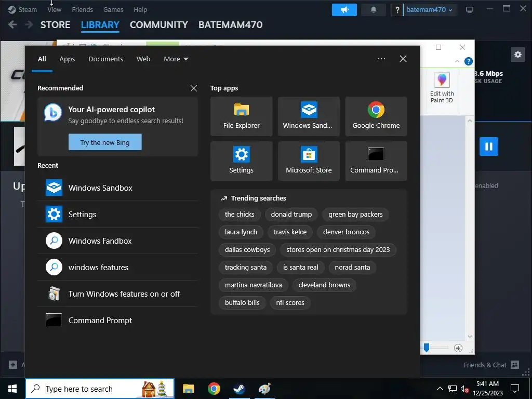Open File Explorer from Top apps
The width and height of the screenshot is (532, 399).
click(241, 116)
